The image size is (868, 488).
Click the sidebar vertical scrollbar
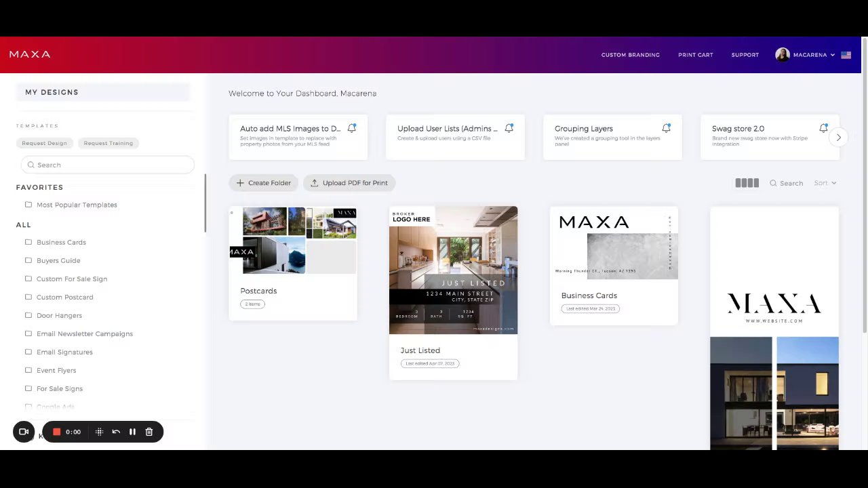[x=205, y=203]
